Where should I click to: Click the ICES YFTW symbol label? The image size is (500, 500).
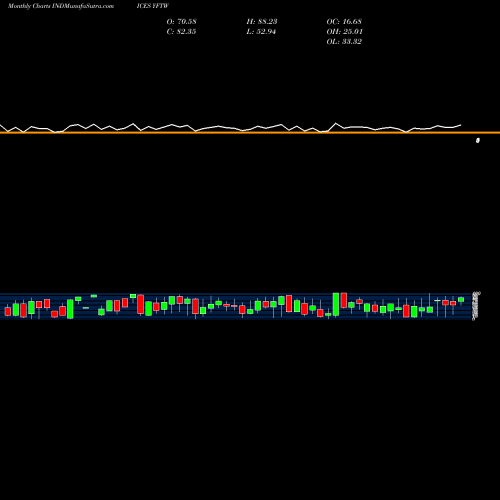tap(153, 6)
